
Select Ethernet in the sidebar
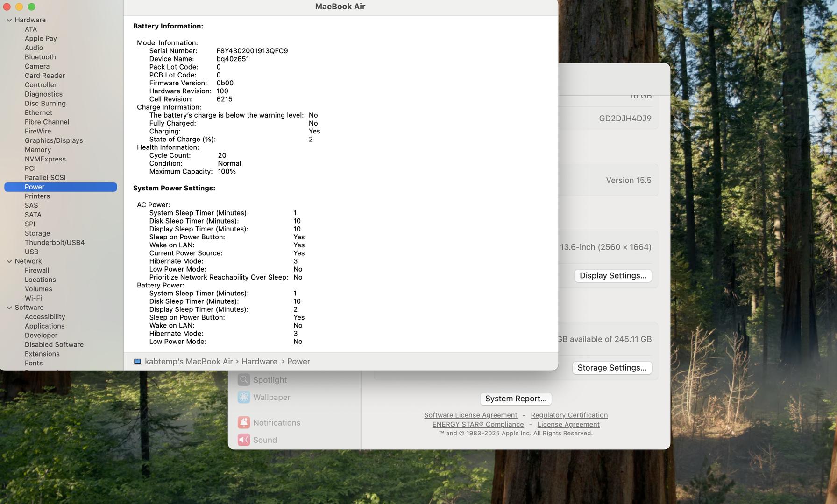click(x=38, y=112)
